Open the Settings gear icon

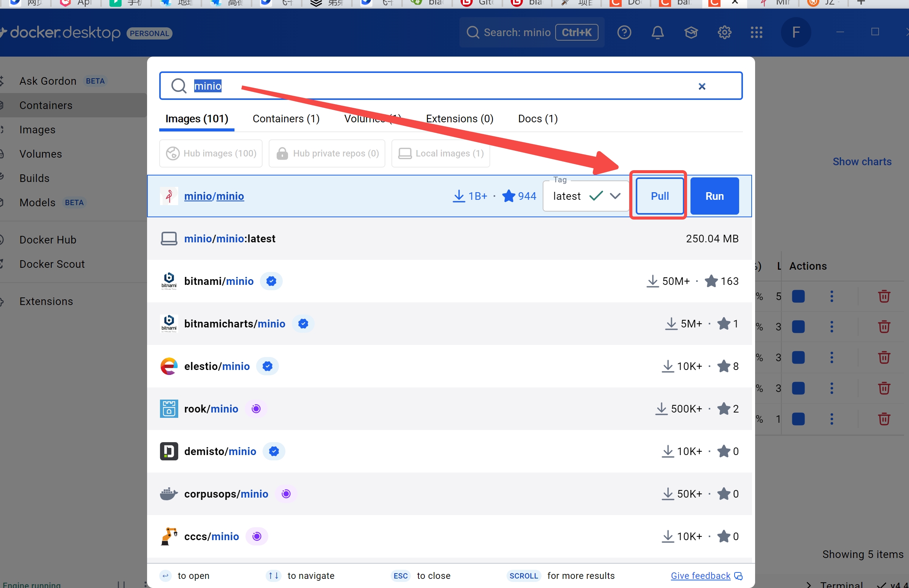pos(724,32)
